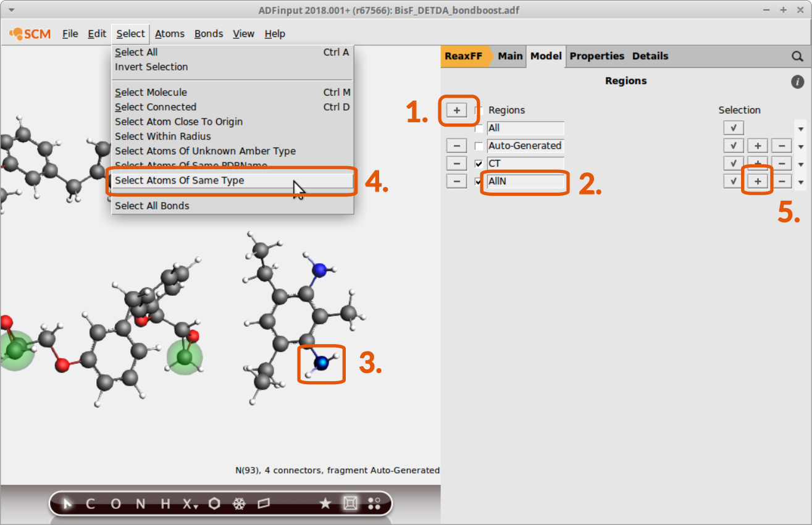The image size is (812, 525).
Task: Remove selection from CT region
Action: tap(782, 164)
